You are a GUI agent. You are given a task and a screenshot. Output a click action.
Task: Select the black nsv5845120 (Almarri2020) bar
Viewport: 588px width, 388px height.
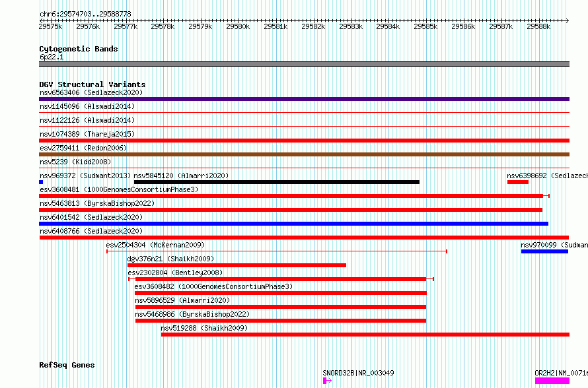277,182
